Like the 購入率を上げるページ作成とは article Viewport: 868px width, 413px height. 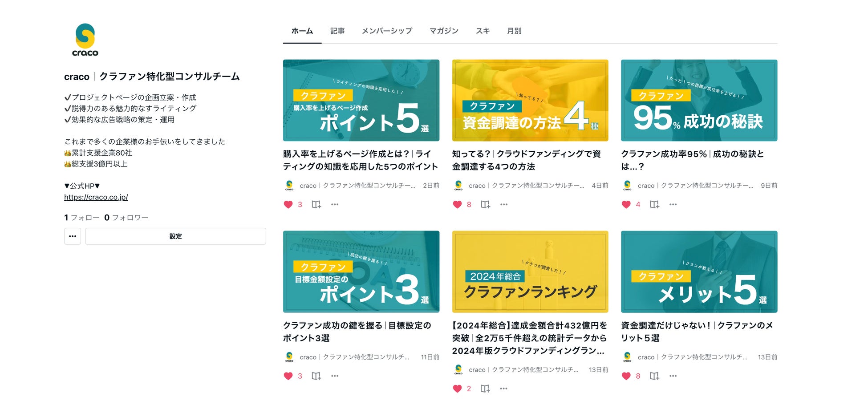(288, 205)
